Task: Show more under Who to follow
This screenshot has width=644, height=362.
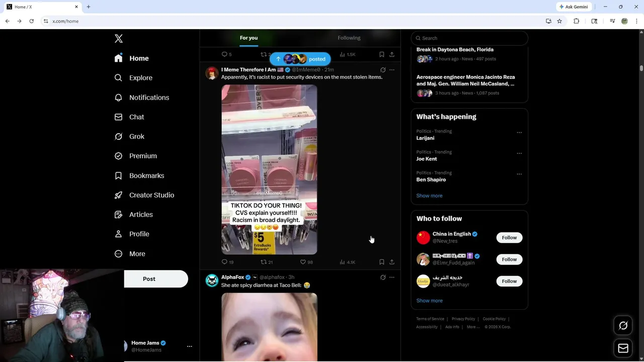Action: (429, 301)
